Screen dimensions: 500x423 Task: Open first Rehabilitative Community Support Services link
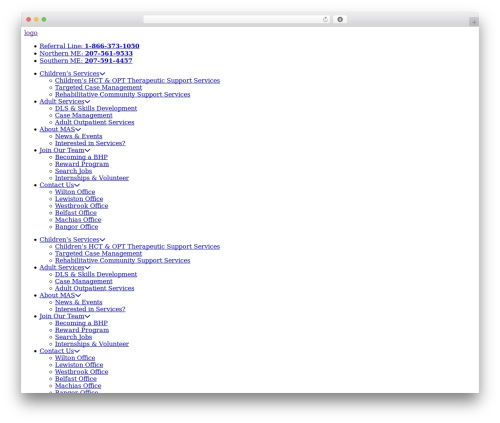(122, 94)
